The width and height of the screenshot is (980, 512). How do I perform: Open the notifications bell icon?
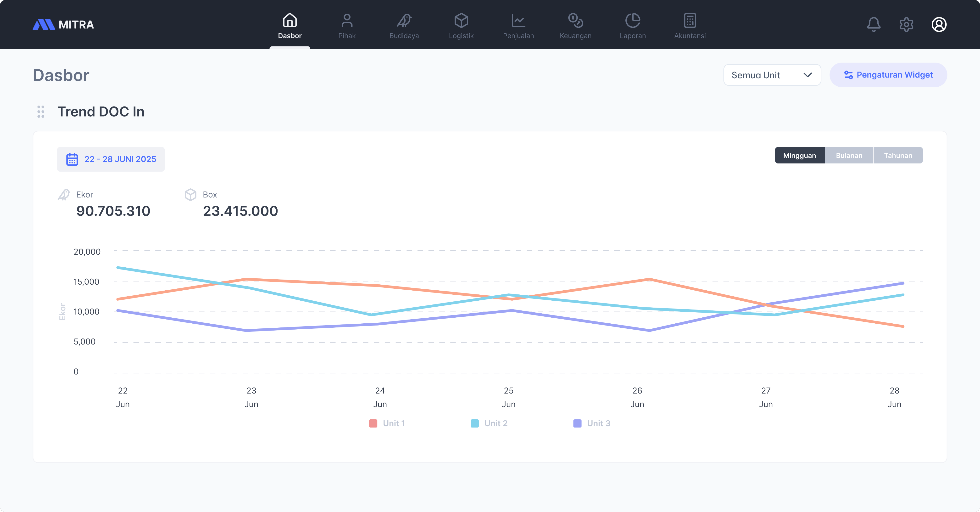click(874, 24)
